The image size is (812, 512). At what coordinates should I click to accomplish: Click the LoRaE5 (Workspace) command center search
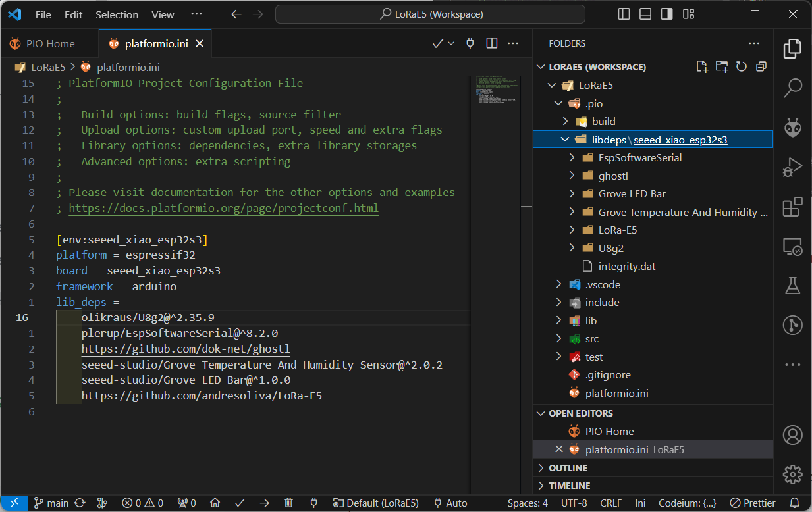click(430, 14)
